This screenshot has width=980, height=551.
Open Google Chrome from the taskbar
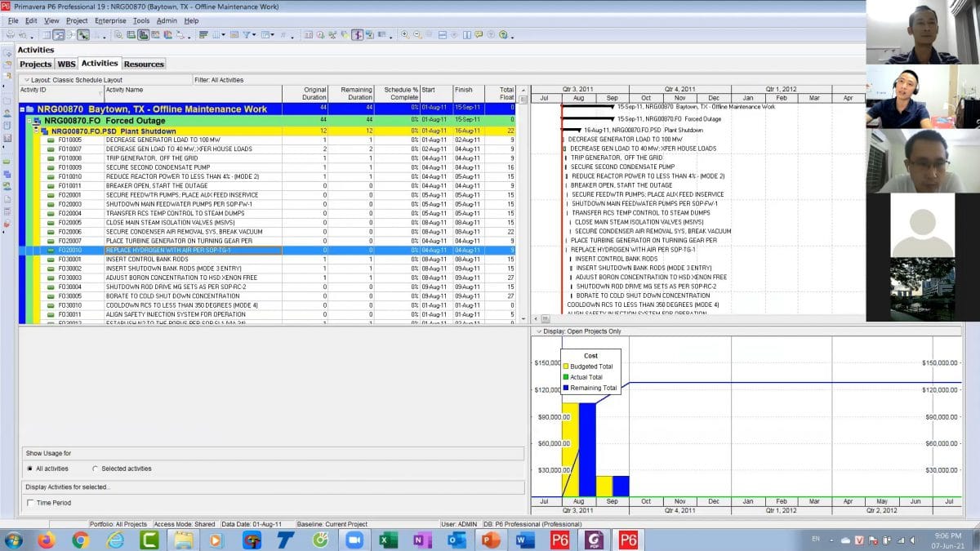(80, 540)
